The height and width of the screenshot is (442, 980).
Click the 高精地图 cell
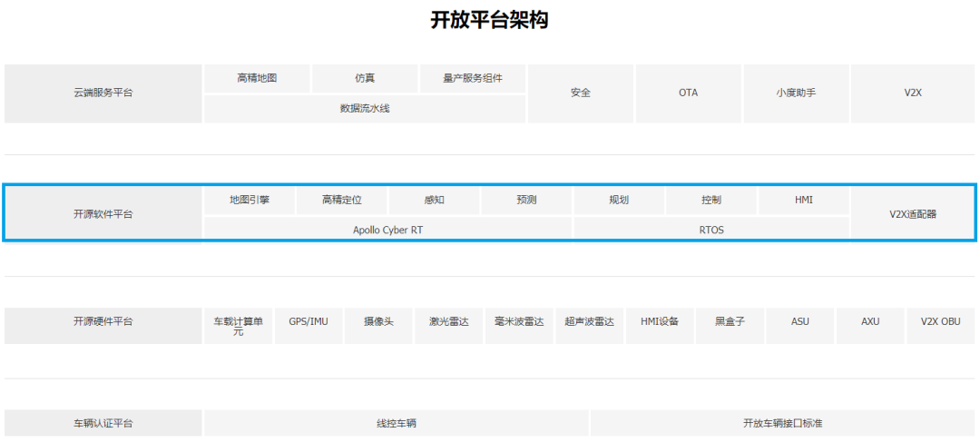coord(257,78)
